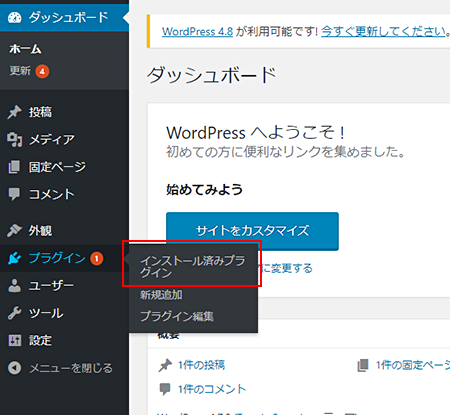
Task: Open インストール済みプラグイン submenu item
Action: click(193, 266)
